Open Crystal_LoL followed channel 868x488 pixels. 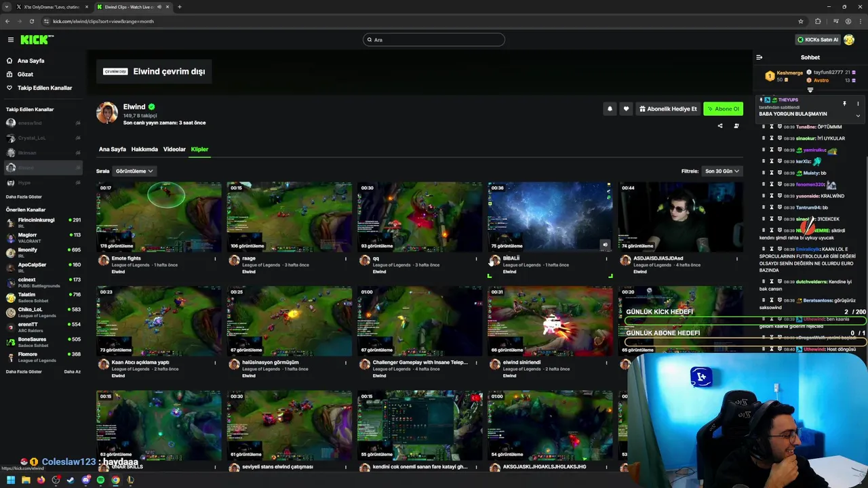[42, 138]
